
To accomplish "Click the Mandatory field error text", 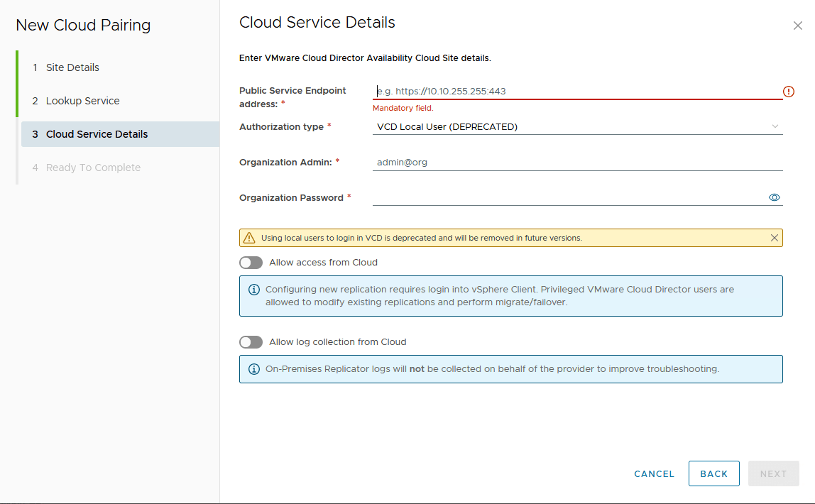I will point(403,108).
